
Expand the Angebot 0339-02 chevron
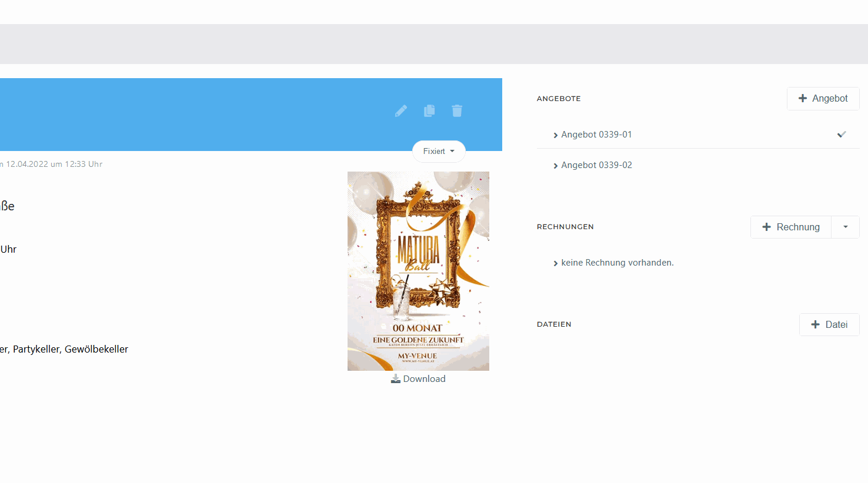point(555,166)
